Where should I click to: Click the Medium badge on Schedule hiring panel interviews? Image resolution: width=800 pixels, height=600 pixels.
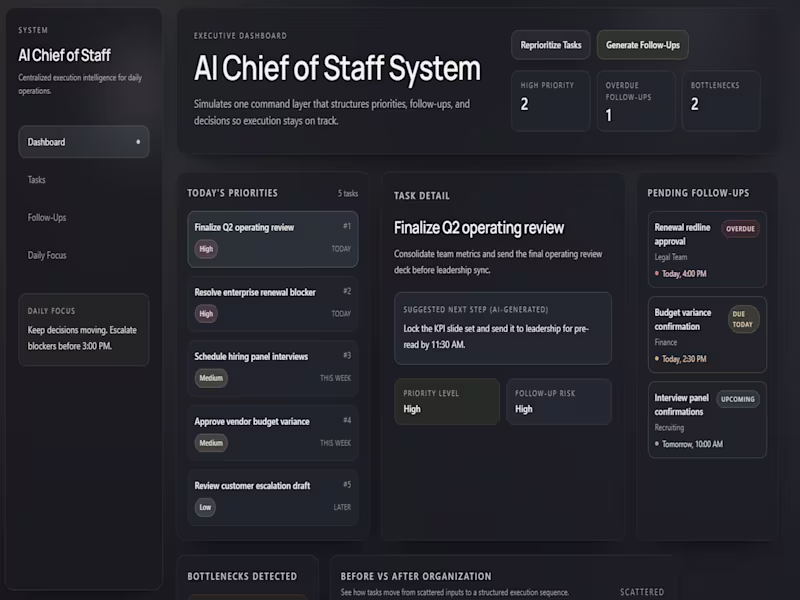click(x=211, y=378)
